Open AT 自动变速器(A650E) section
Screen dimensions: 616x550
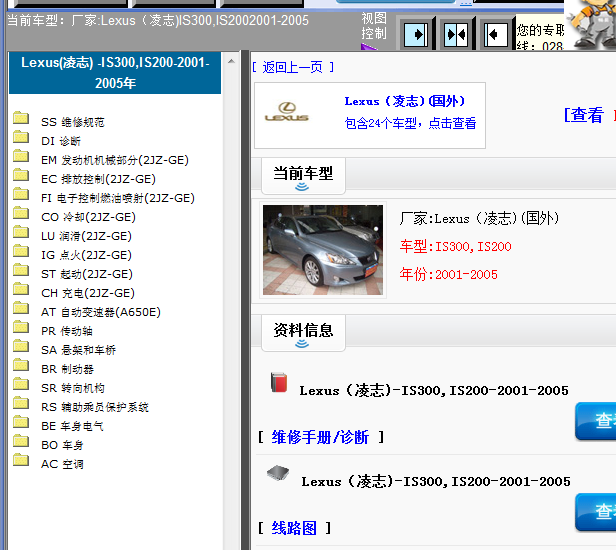101,312
